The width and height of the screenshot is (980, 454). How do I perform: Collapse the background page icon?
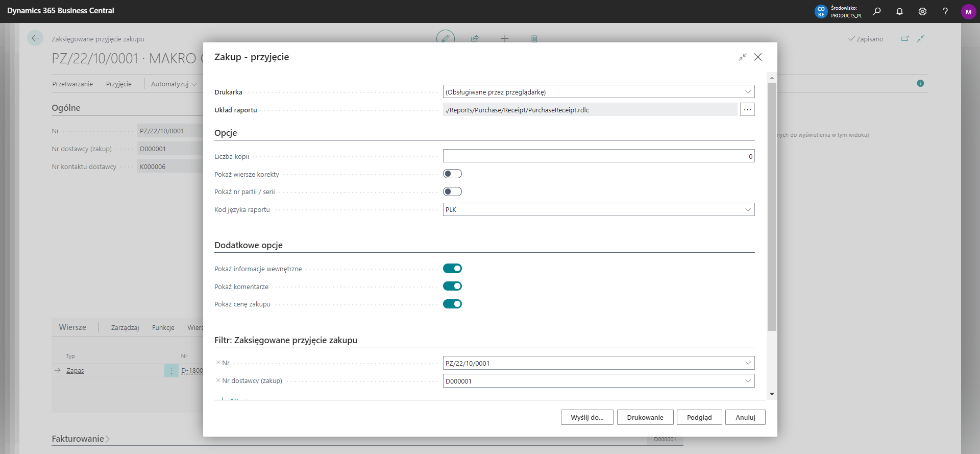pyautogui.click(x=921, y=38)
